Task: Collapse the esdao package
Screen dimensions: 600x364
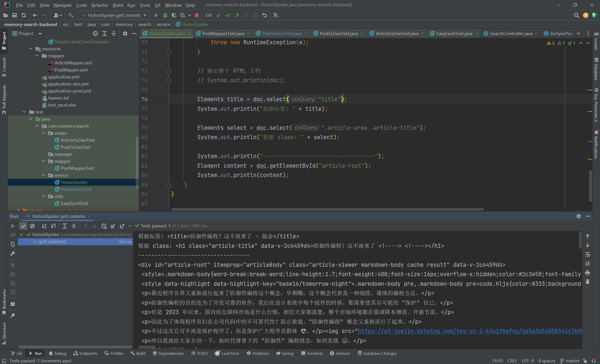Action: 43,133
